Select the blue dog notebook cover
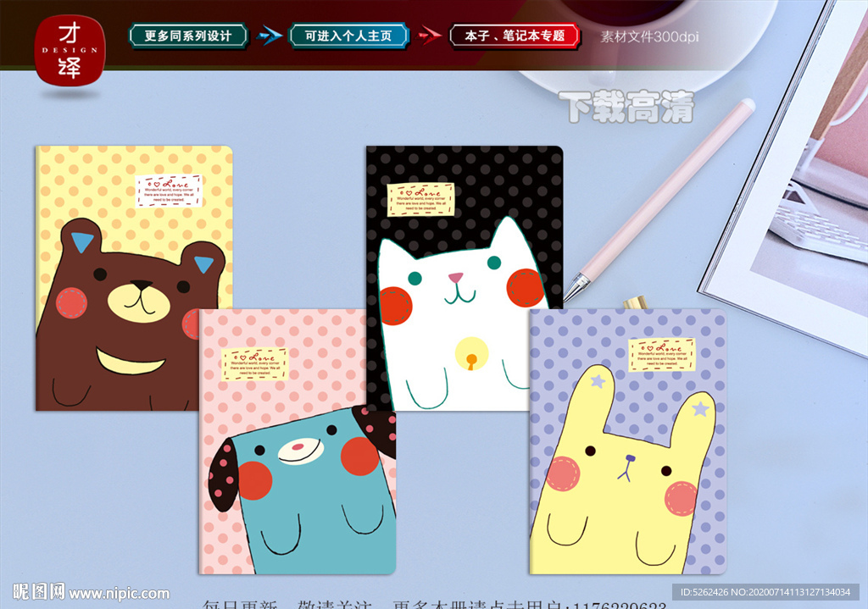The width and height of the screenshot is (868, 609). tap(297, 441)
